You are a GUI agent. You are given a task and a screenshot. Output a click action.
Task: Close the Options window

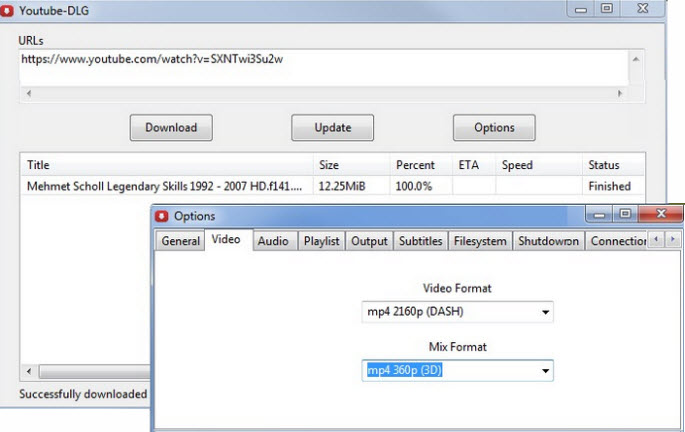[x=661, y=214]
